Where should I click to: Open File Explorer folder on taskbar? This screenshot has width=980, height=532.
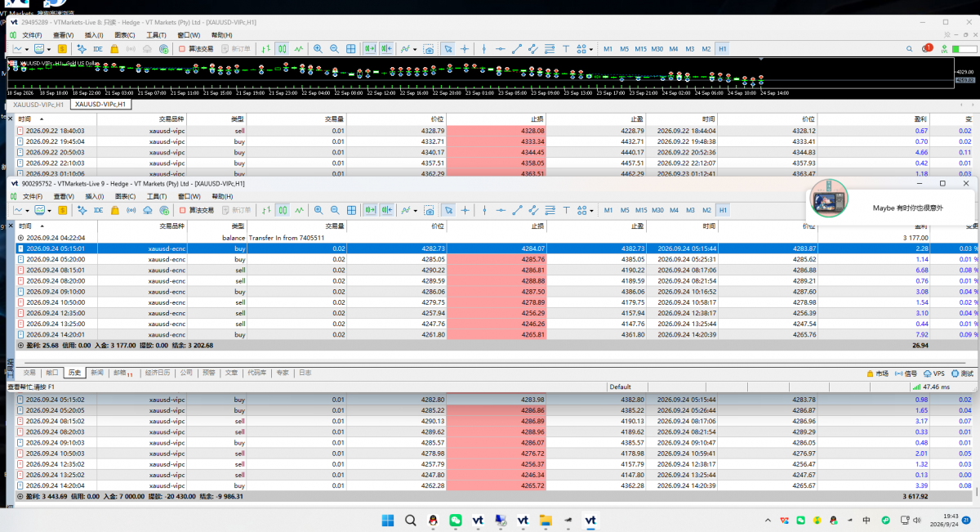546,520
